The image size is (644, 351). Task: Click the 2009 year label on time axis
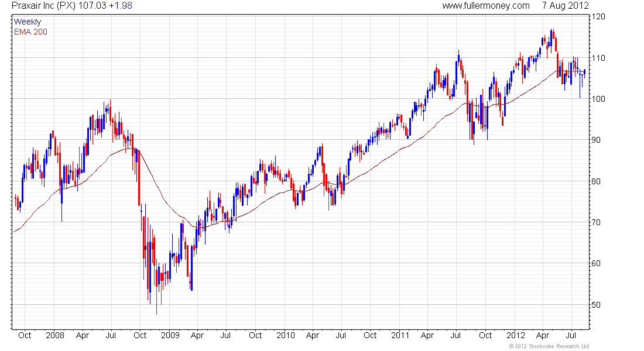pos(170,335)
